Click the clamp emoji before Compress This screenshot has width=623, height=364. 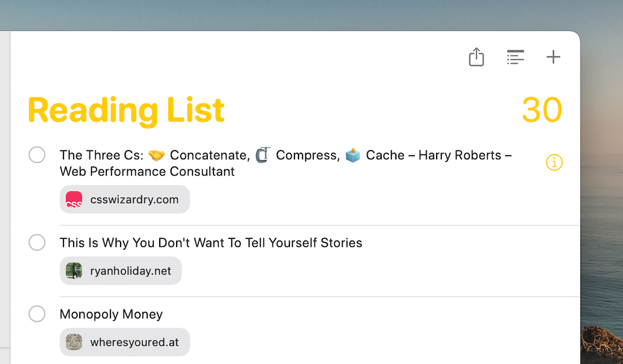coord(263,155)
